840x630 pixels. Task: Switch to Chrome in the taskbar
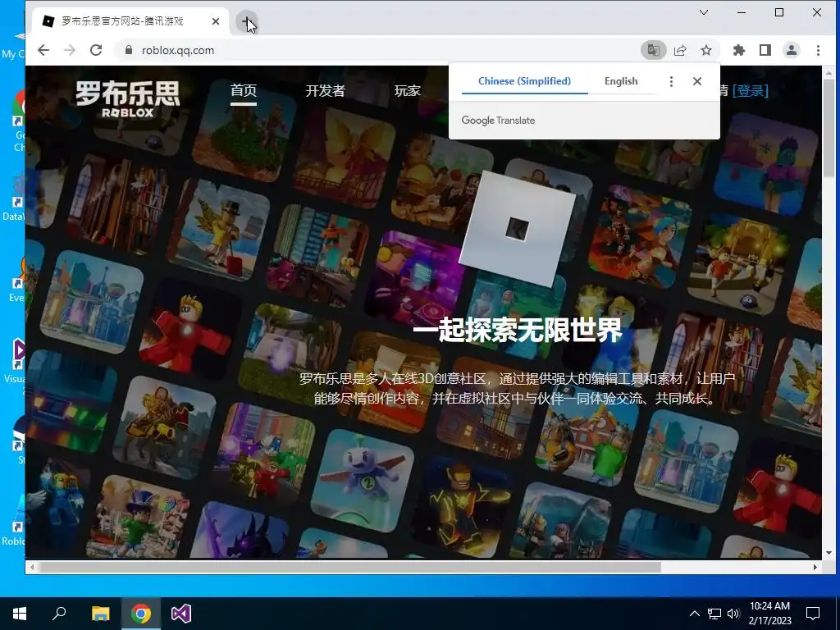141,614
